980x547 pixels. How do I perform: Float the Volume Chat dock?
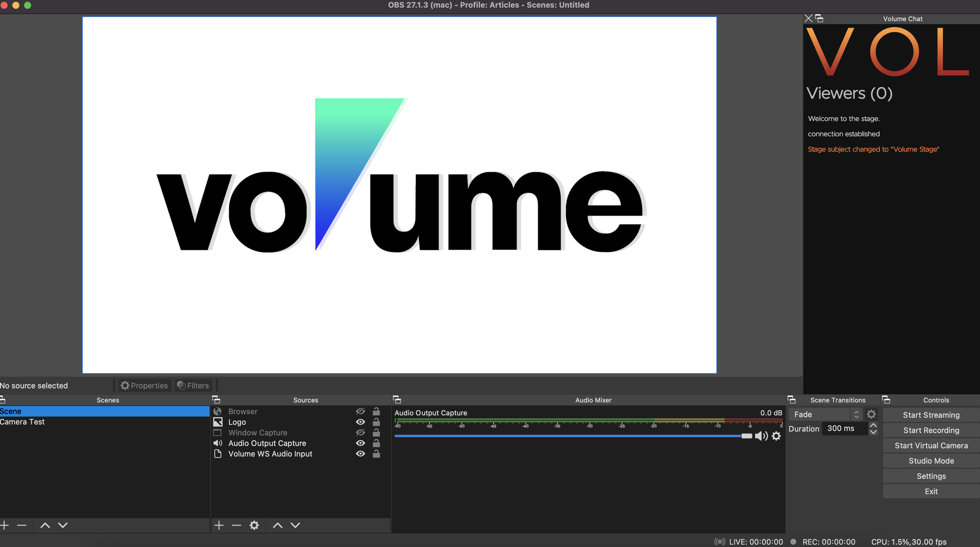819,18
